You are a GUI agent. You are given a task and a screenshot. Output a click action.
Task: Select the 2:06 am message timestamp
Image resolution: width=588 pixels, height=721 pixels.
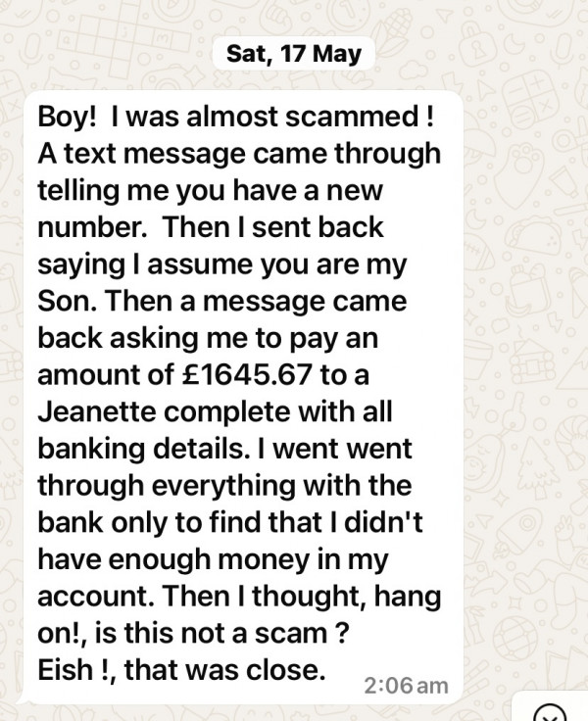[406, 686]
